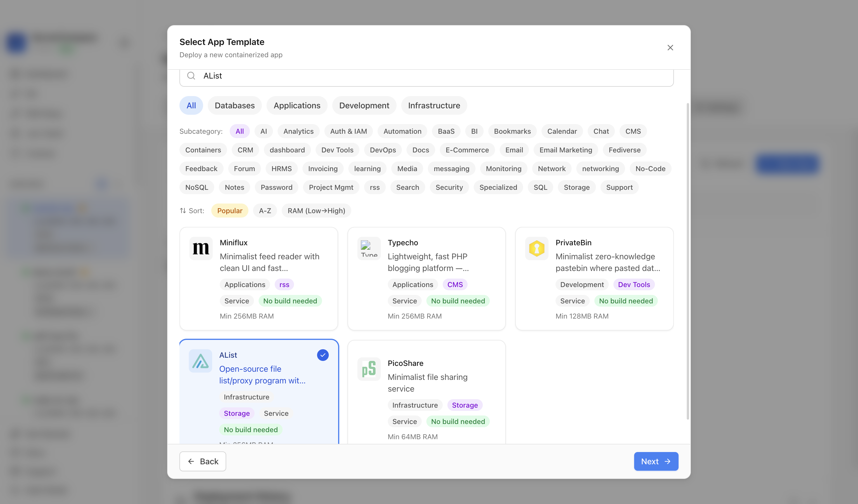Click the sort arrows icon
This screenshot has height=504, width=858.
pos(183,211)
